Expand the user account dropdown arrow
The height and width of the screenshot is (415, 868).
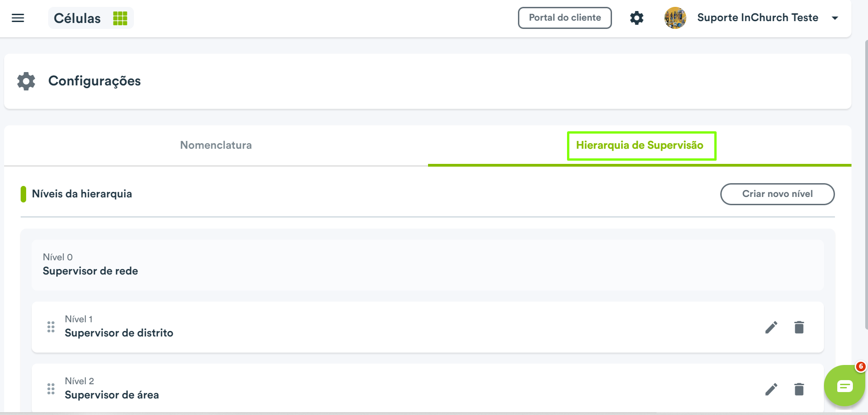click(835, 18)
